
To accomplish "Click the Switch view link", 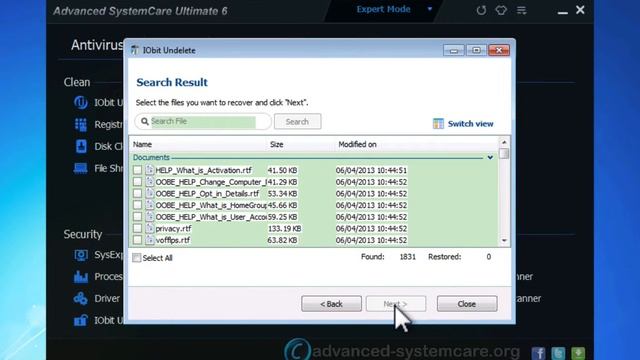I will (470, 124).
